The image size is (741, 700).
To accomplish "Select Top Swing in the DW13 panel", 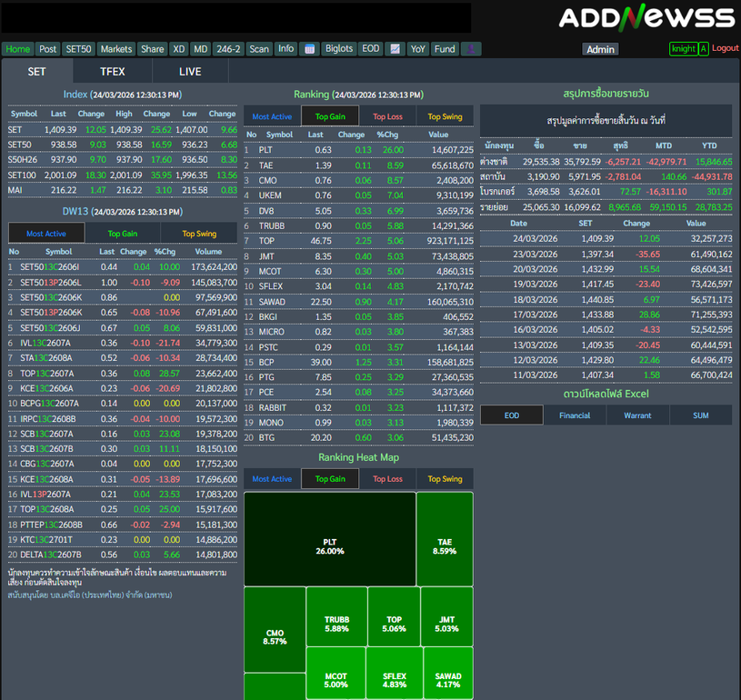I will 199,234.
